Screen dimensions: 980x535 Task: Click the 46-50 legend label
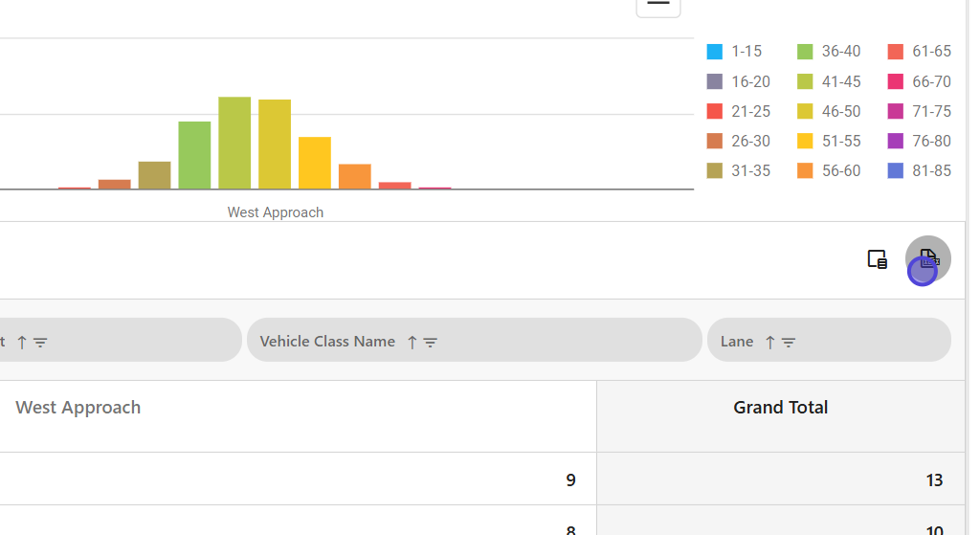pos(840,111)
